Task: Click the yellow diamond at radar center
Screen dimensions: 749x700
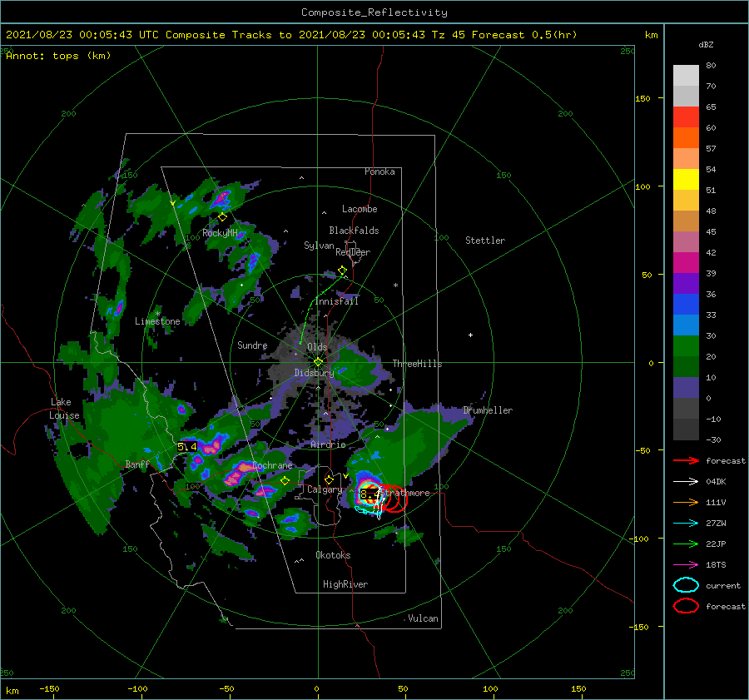Action: coord(318,362)
